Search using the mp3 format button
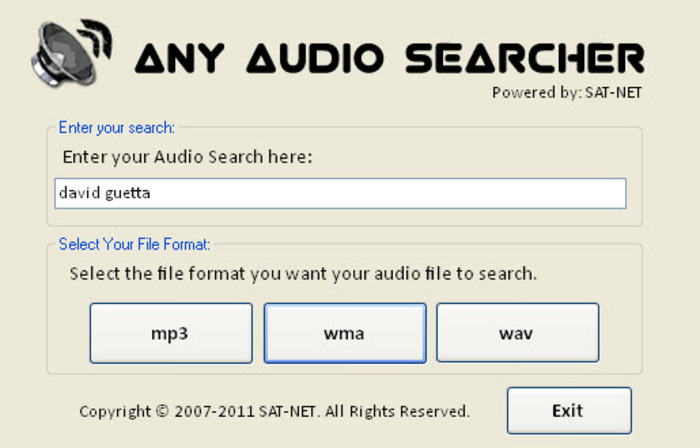This screenshot has height=448, width=700. [x=171, y=333]
